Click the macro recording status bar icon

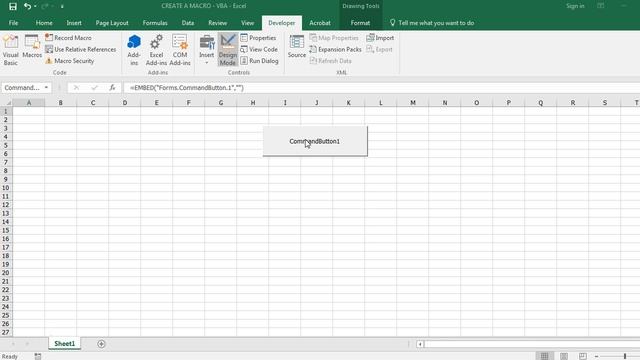[x=38, y=356]
